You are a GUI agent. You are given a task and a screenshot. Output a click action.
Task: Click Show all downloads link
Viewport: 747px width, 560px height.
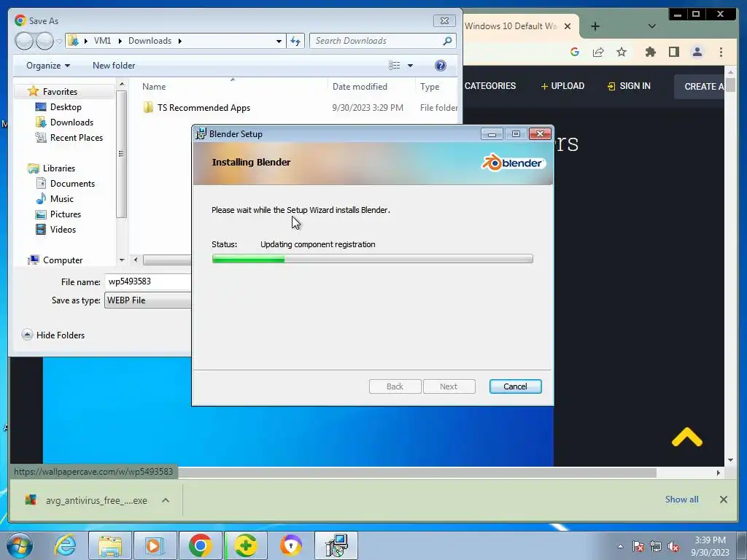click(682, 499)
